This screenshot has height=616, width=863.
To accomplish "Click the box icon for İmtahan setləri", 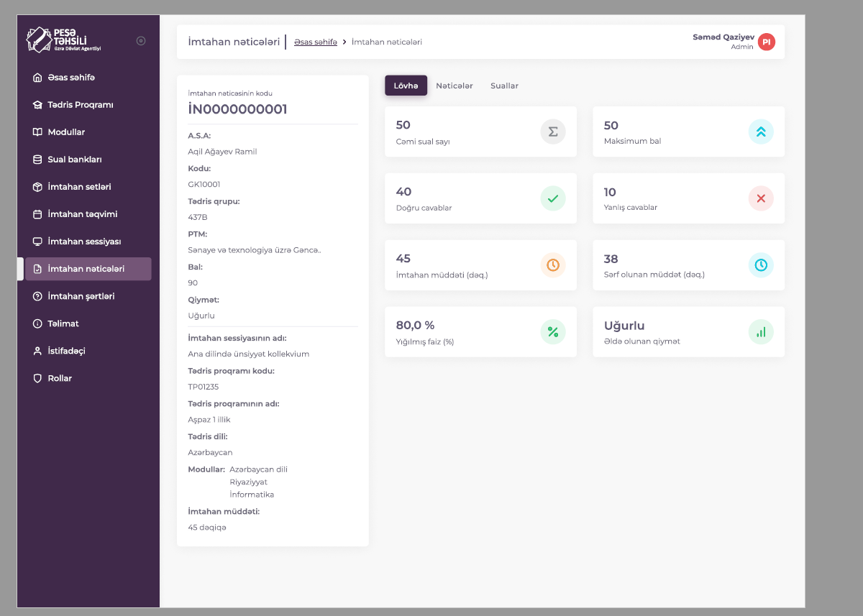I will click(x=37, y=187).
